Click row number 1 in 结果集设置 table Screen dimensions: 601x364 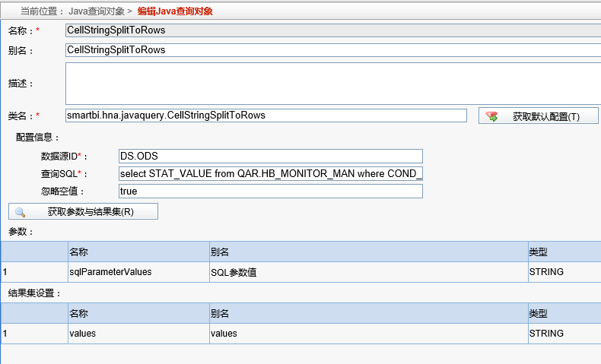(34, 334)
